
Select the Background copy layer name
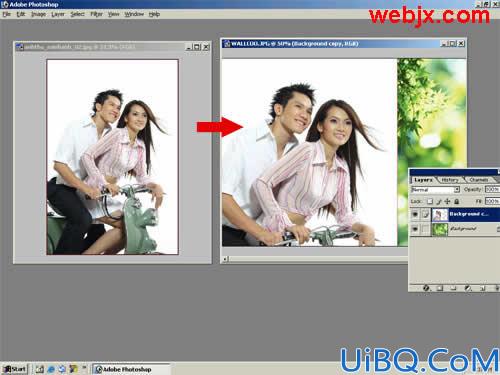pos(469,214)
